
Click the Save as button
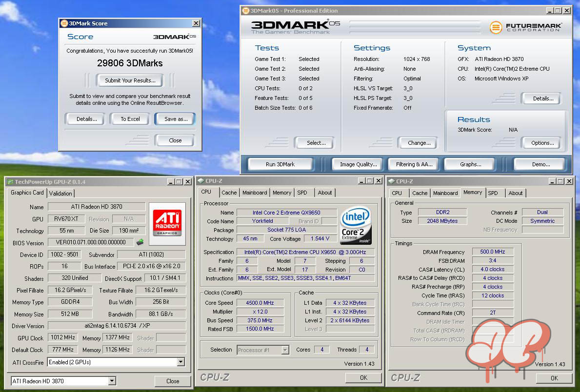[176, 119]
